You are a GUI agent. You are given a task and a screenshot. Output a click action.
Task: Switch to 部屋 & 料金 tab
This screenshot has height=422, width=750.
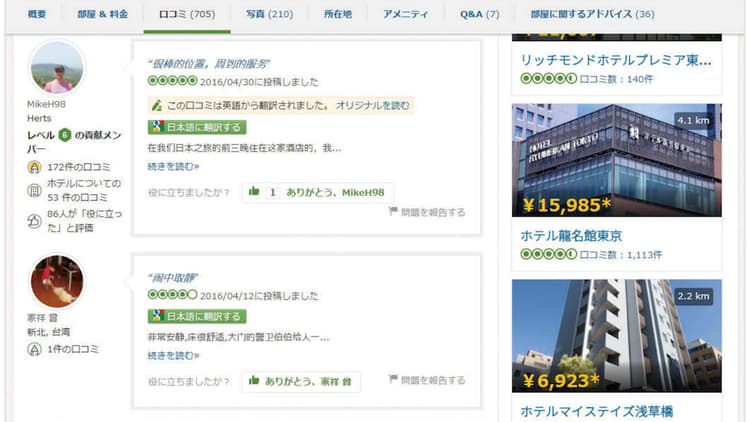point(102,14)
